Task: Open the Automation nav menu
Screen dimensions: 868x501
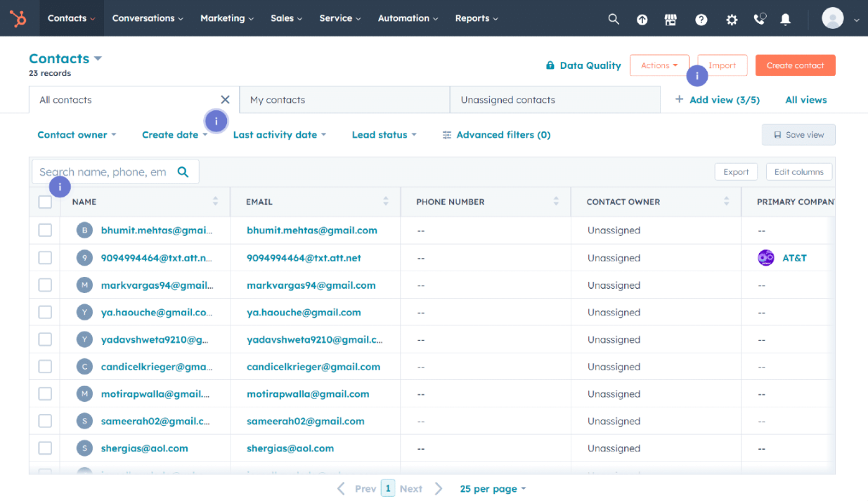Action: [408, 18]
